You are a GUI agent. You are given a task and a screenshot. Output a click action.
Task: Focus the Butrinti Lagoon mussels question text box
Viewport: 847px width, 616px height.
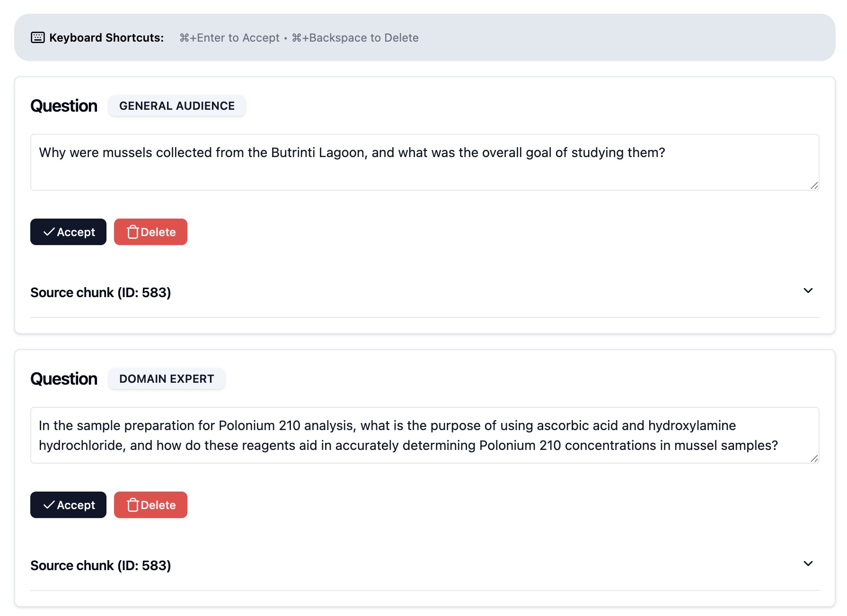pos(424,162)
